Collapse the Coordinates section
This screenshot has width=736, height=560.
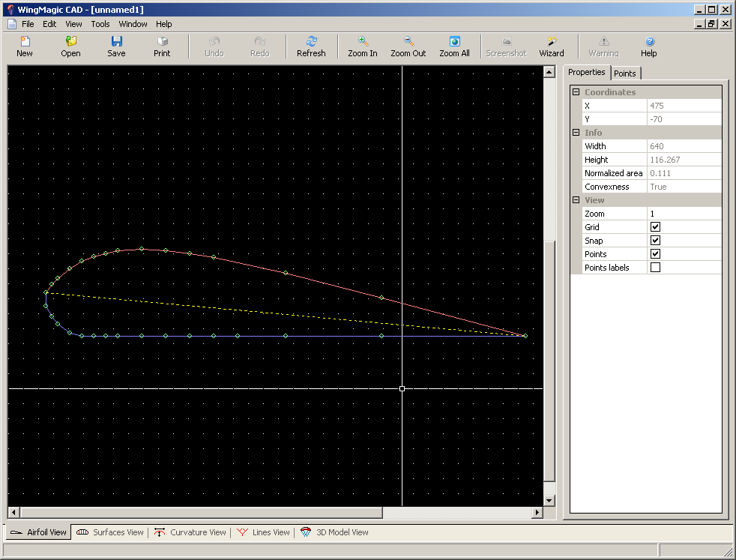point(576,92)
